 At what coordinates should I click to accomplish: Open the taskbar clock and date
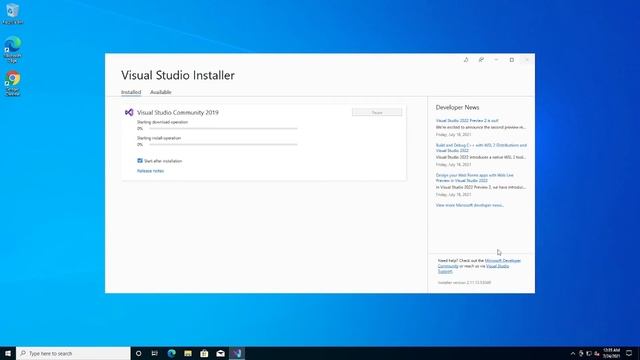coord(611,353)
